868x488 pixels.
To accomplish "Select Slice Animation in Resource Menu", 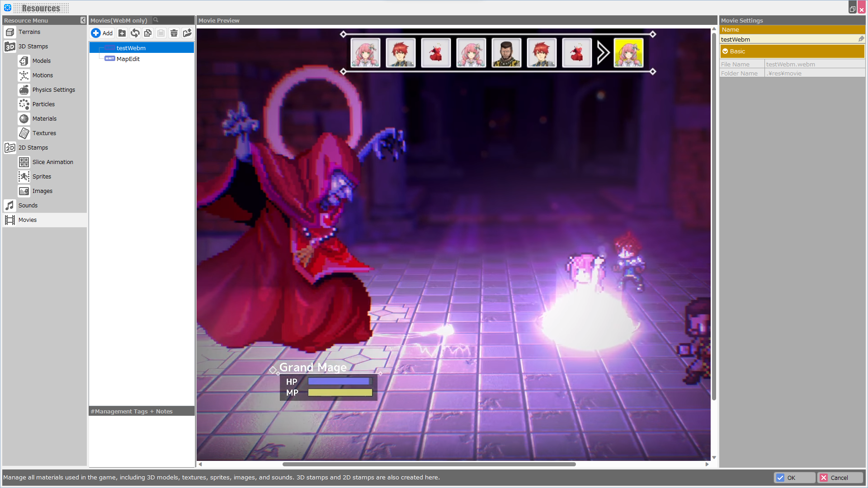I will [x=52, y=162].
